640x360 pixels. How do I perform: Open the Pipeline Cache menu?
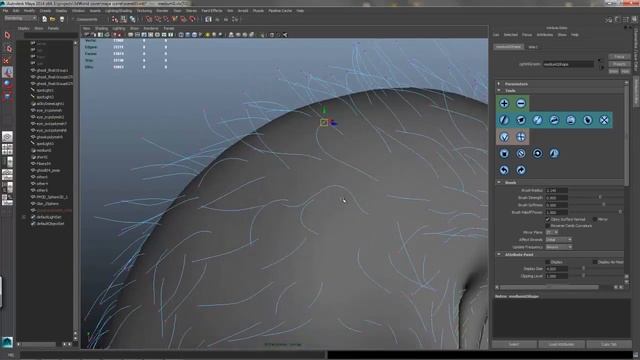coord(280,11)
